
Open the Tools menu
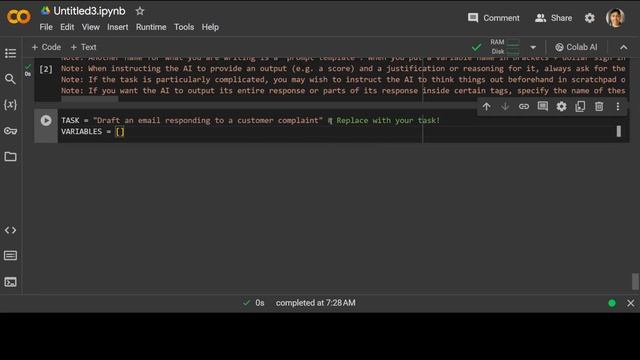(184, 27)
